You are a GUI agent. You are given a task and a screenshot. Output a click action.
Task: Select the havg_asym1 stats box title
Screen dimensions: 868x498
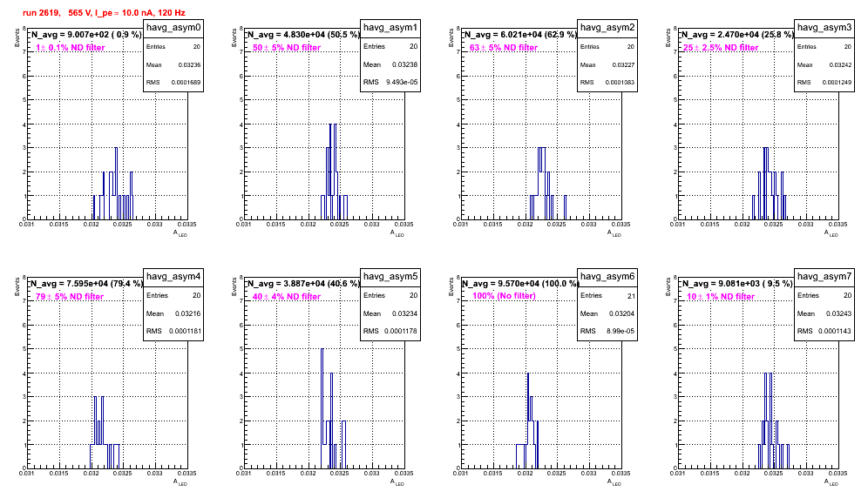(390, 28)
